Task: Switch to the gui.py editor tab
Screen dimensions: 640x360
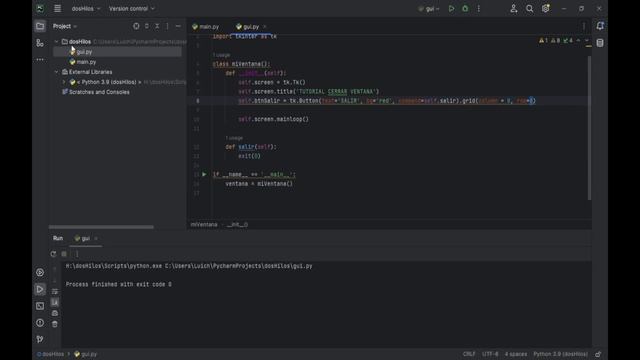Action: (248, 27)
